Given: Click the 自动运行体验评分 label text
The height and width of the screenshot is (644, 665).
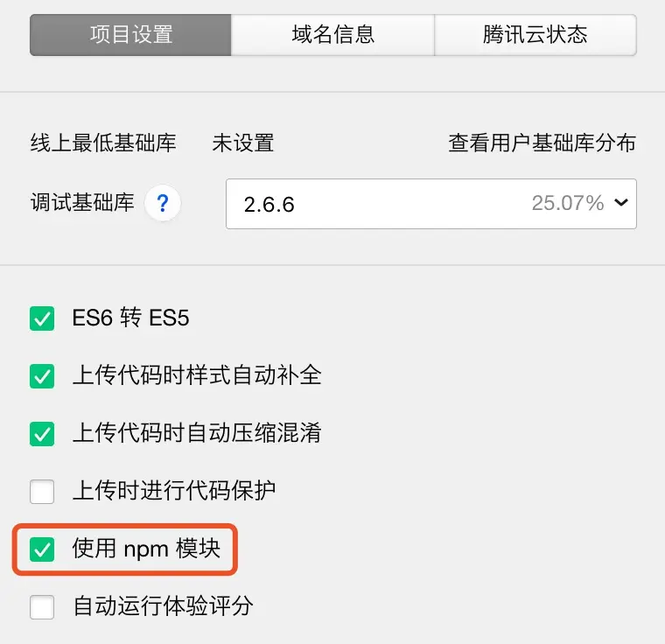Looking at the screenshot, I should (164, 606).
